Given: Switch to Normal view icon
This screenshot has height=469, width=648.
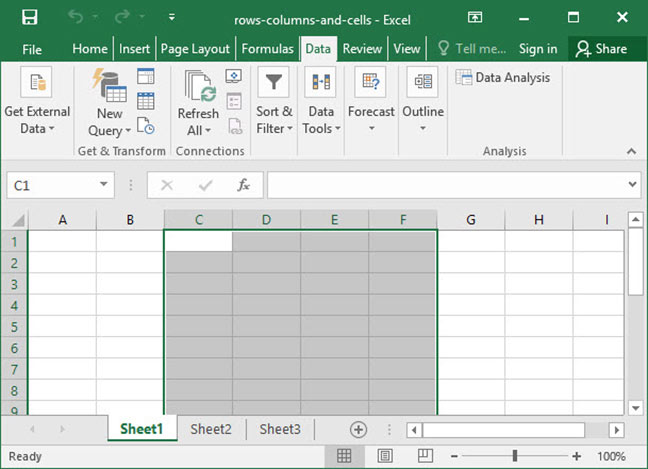Looking at the screenshot, I should point(344,456).
